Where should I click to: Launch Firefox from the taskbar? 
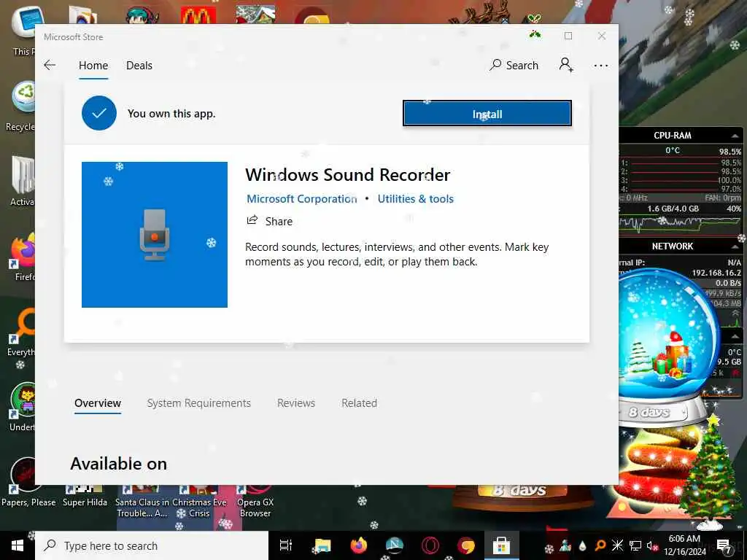click(x=359, y=545)
